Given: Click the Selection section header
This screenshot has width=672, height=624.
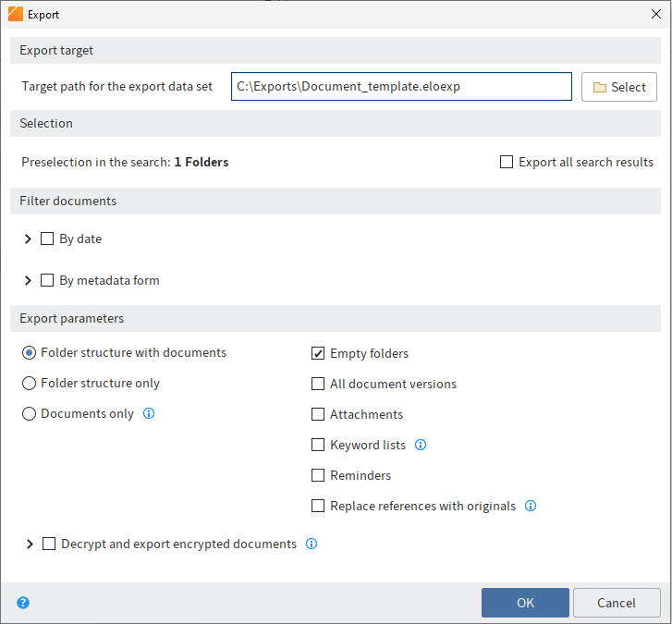Looking at the screenshot, I should [x=336, y=124].
